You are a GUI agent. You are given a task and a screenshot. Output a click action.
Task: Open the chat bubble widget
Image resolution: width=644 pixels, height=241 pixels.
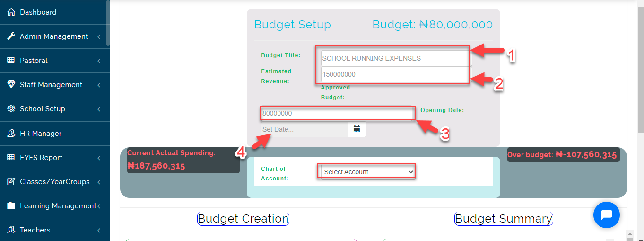(606, 215)
